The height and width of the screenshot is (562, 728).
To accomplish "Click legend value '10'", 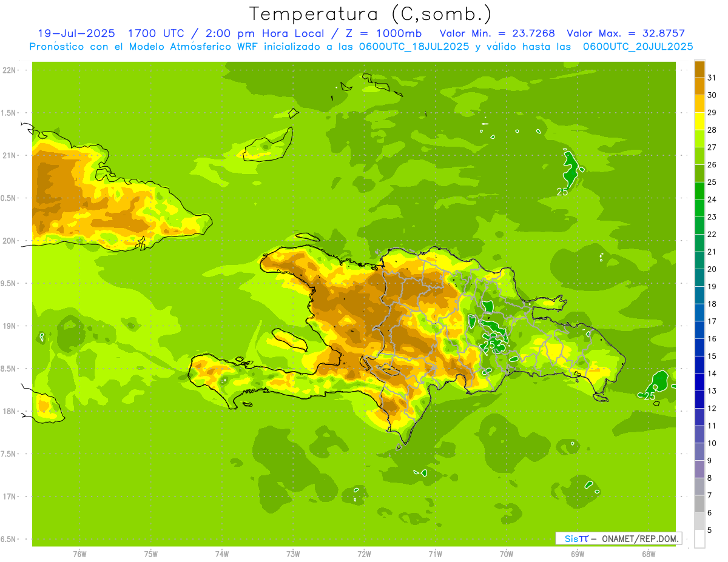I will tap(712, 443).
